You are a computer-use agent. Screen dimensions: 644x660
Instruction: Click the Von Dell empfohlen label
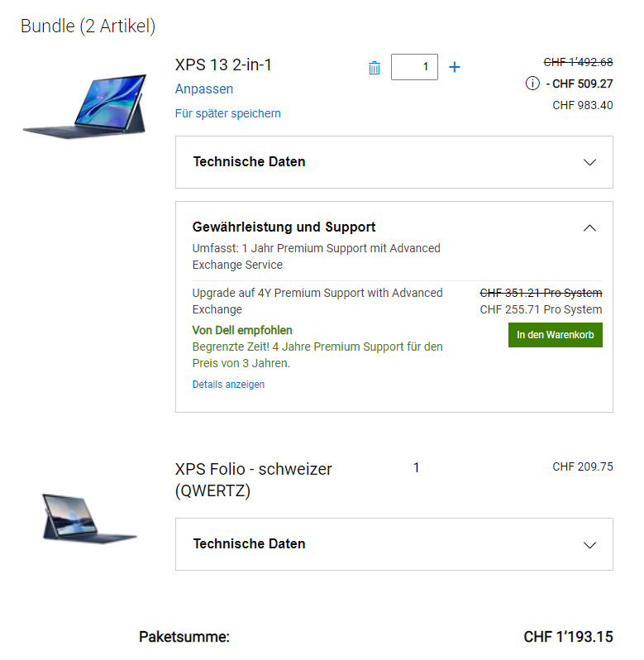[242, 330]
